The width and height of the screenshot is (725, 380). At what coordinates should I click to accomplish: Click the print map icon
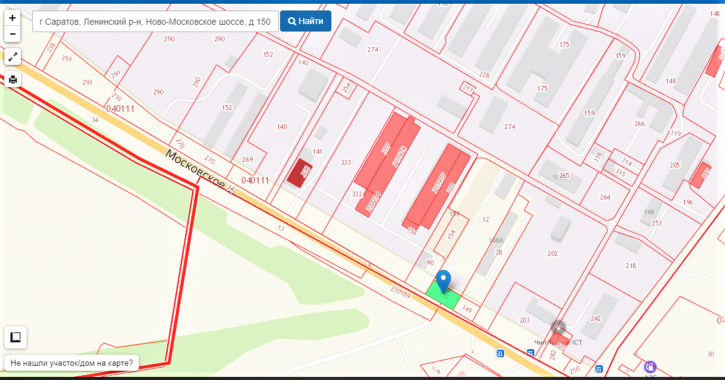pyautogui.click(x=12, y=79)
